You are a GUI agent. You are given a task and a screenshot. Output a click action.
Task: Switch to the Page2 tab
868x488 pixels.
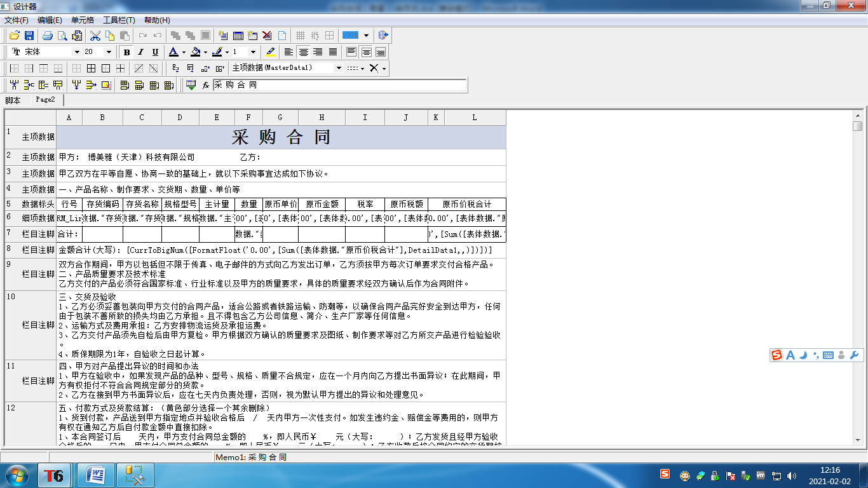click(x=45, y=100)
